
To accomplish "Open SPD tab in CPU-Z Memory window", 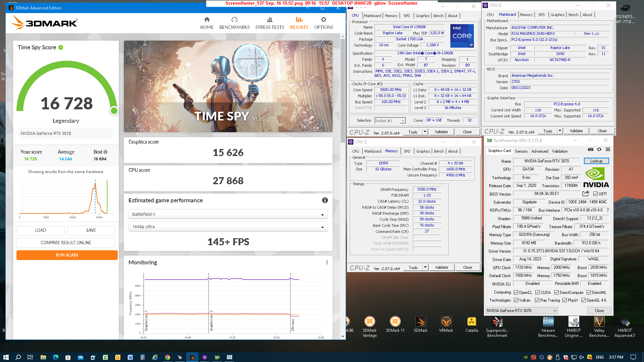I will click(407, 151).
